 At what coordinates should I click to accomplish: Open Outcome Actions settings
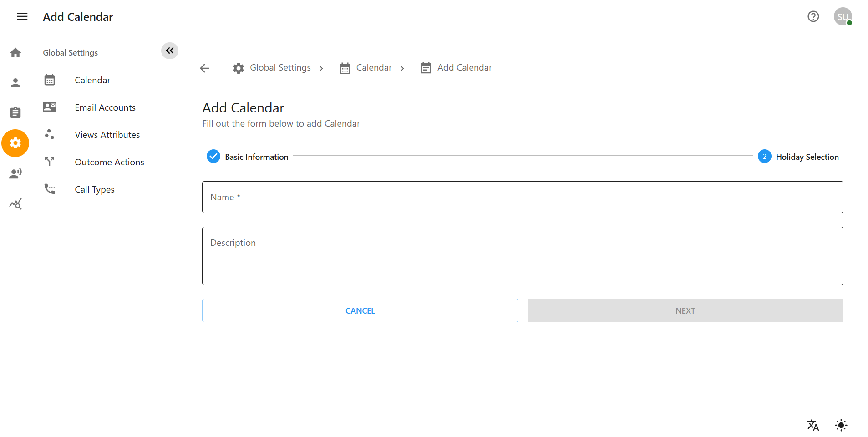click(x=109, y=162)
